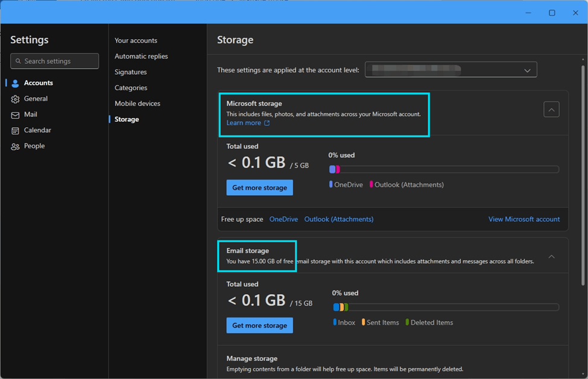Open Categories settings
This screenshot has width=588, height=379.
(x=131, y=87)
